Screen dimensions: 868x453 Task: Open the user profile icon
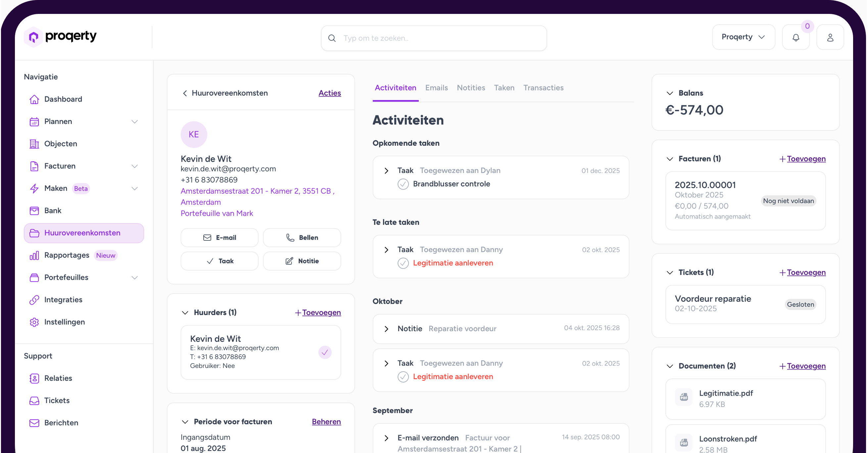830,37
